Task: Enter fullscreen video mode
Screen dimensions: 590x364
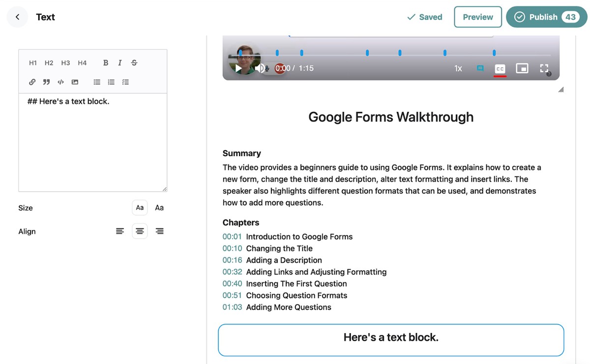Action: pyautogui.click(x=544, y=68)
